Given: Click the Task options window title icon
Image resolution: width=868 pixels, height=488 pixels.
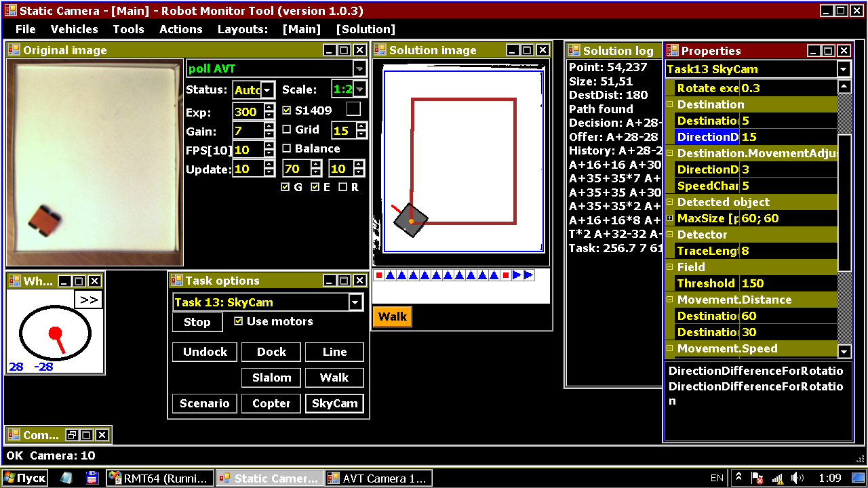Looking at the screenshot, I should 177,281.
